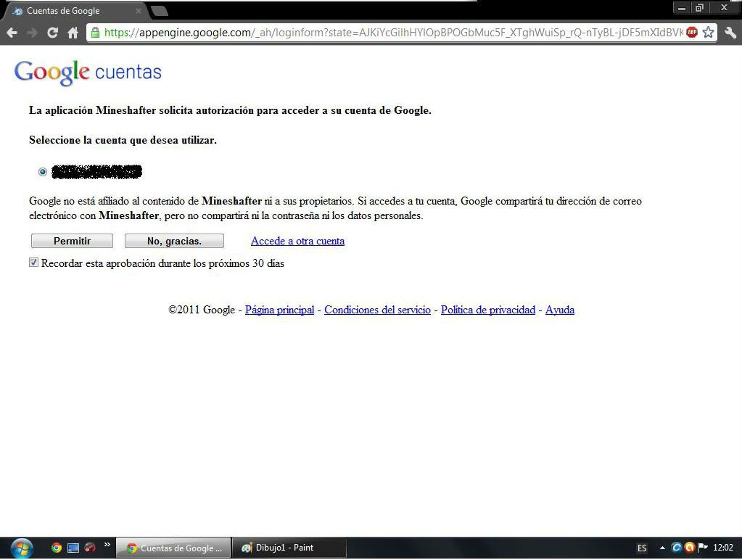Open the Página principal footer link
Screen dimensions: 742x560
tap(280, 310)
